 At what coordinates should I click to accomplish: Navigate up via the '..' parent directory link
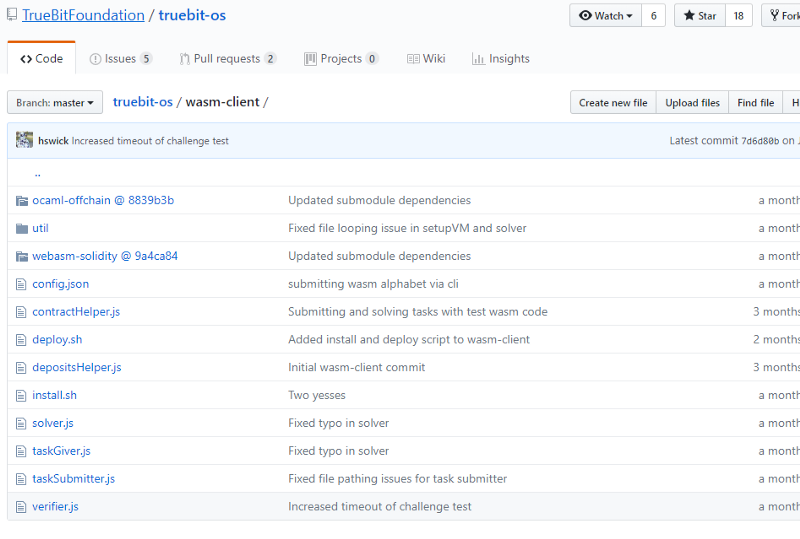click(x=37, y=173)
